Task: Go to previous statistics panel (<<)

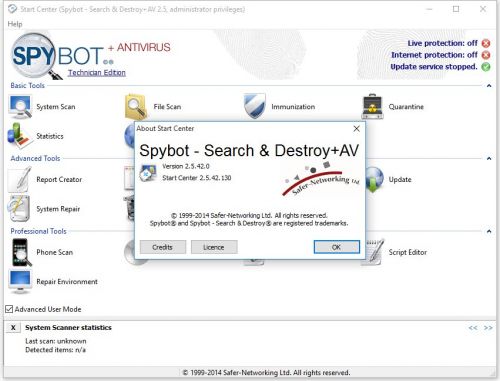Action: tap(473, 328)
